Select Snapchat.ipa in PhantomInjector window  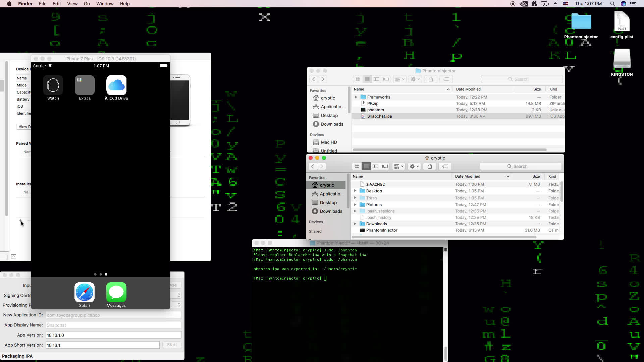pos(379,116)
